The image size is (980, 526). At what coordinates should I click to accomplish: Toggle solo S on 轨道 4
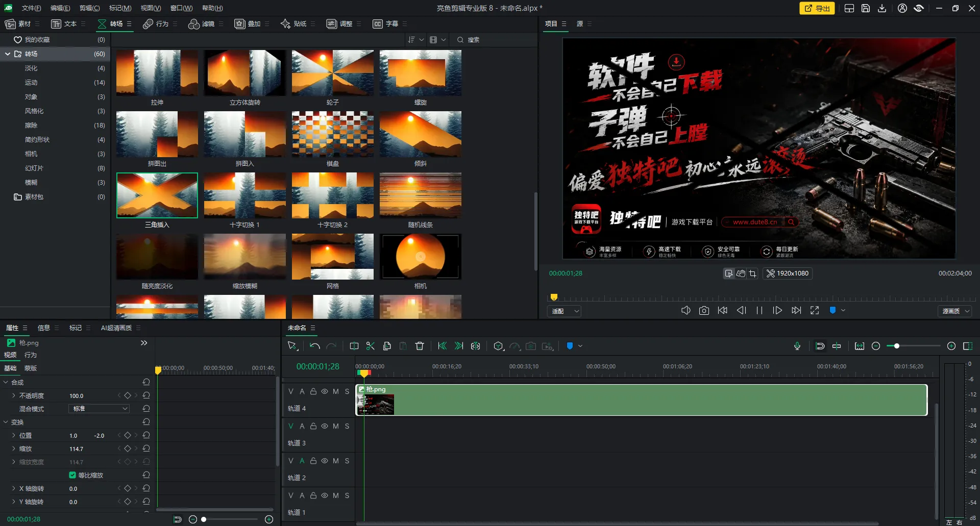(347, 391)
